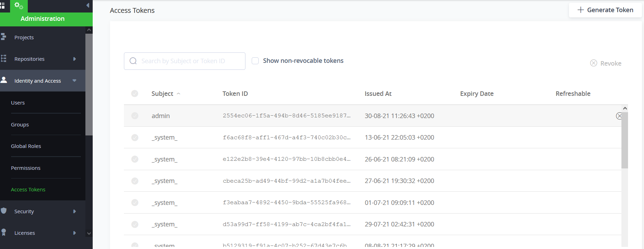Open the Projects menu item

(24, 38)
